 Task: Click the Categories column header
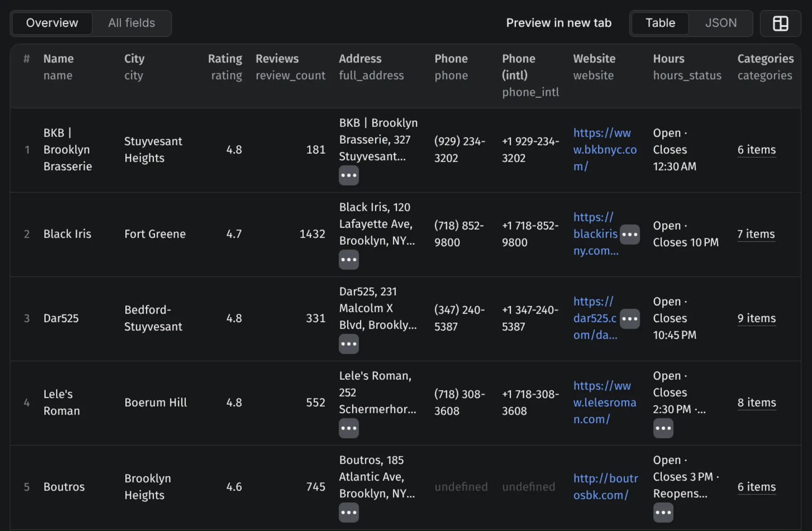(x=766, y=67)
